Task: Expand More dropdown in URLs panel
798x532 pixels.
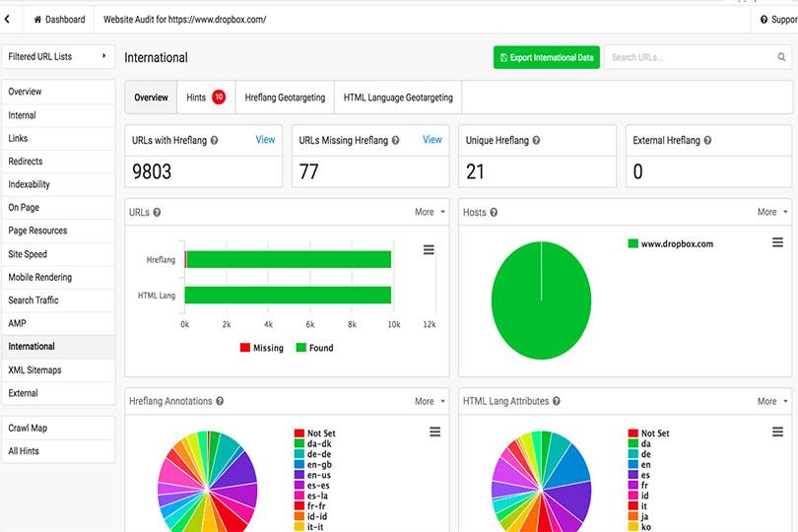Action: 430,212
